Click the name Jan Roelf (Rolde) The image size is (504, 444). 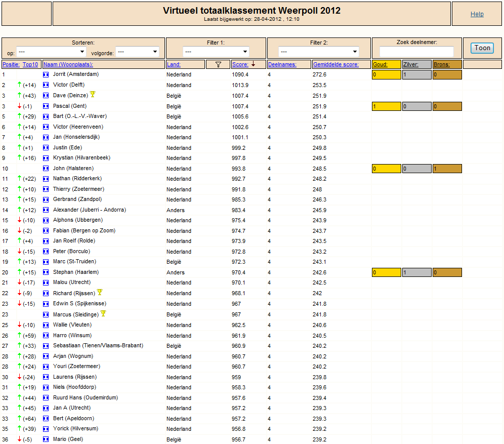tap(74, 241)
